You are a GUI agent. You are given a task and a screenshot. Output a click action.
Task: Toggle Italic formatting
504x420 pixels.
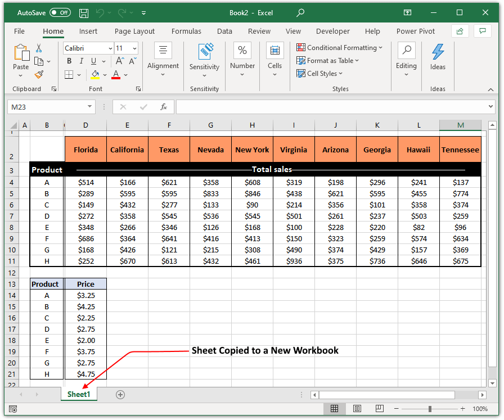click(x=82, y=61)
